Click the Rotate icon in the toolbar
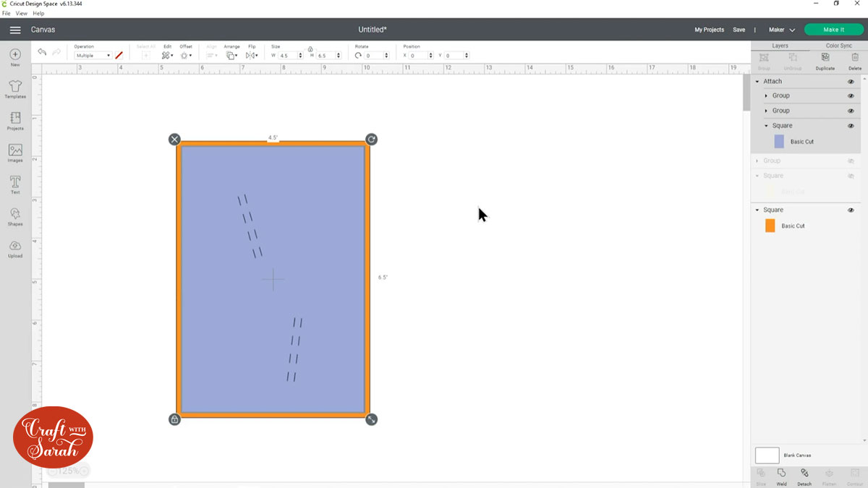The height and width of the screenshot is (488, 868). (x=358, y=56)
